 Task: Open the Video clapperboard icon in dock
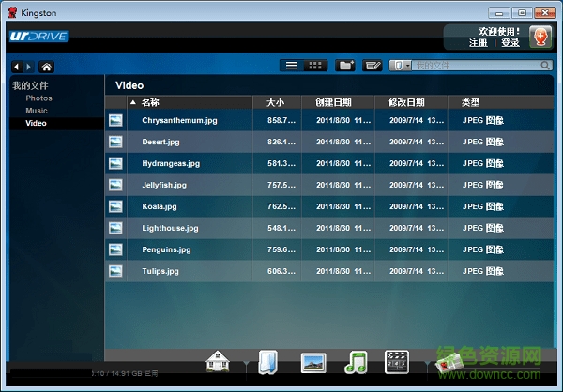(397, 362)
